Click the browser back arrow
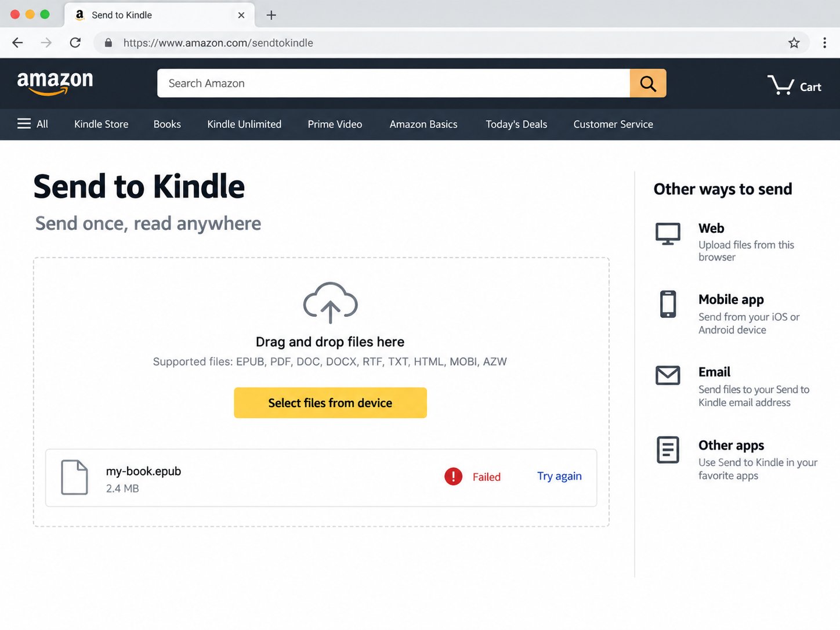This screenshot has width=840, height=630. coord(17,42)
